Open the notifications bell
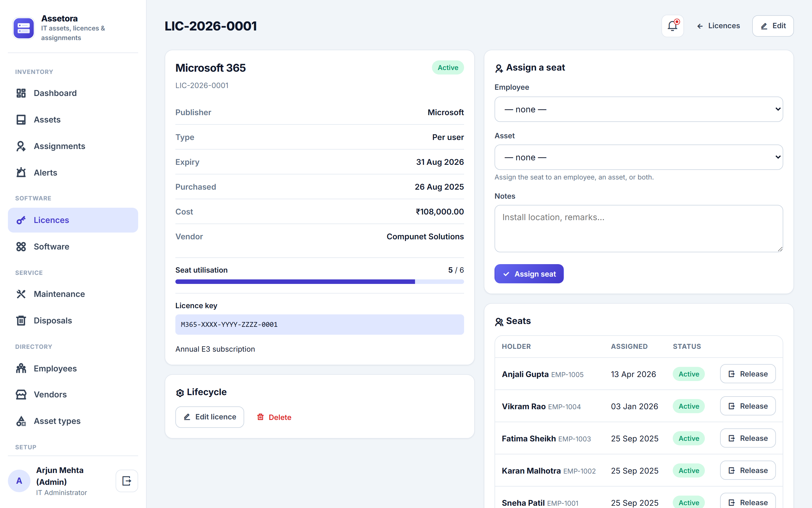This screenshot has height=508, width=812. click(x=672, y=26)
